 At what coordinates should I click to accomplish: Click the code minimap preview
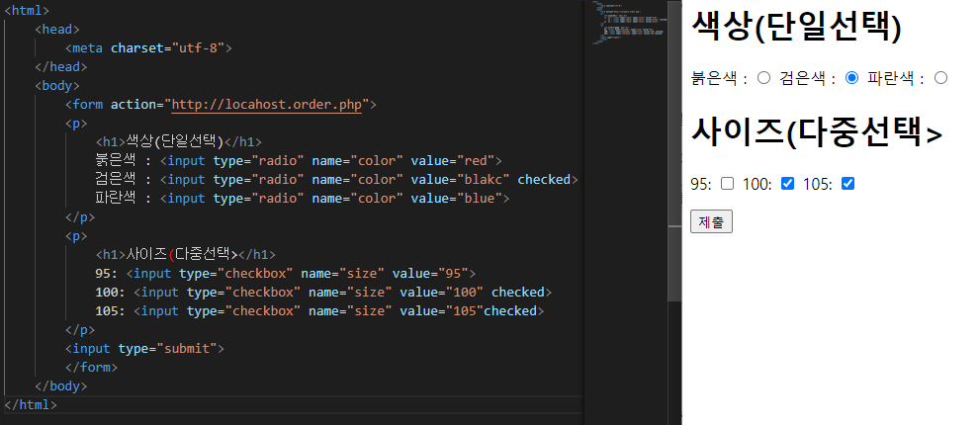[628, 22]
